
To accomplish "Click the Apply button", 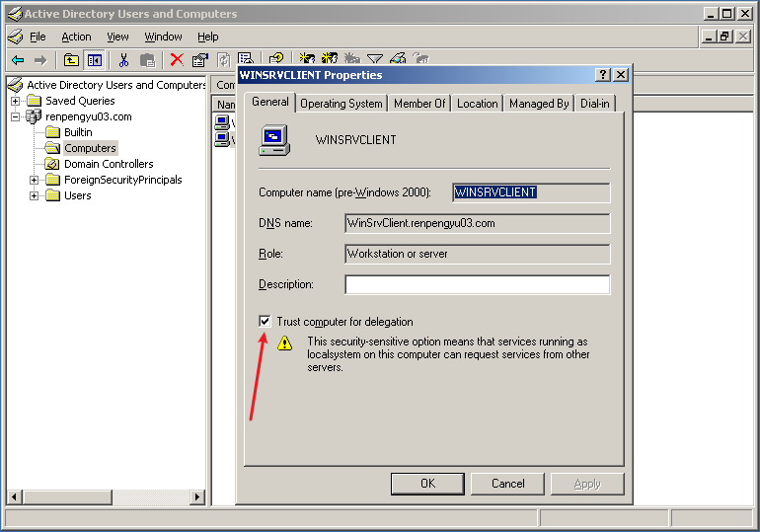I will click(x=587, y=484).
